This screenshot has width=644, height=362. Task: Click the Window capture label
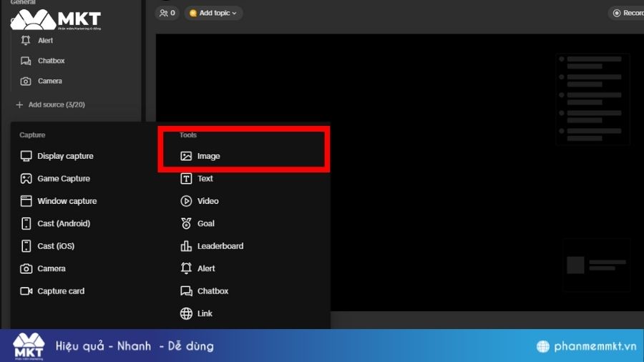[x=67, y=201]
